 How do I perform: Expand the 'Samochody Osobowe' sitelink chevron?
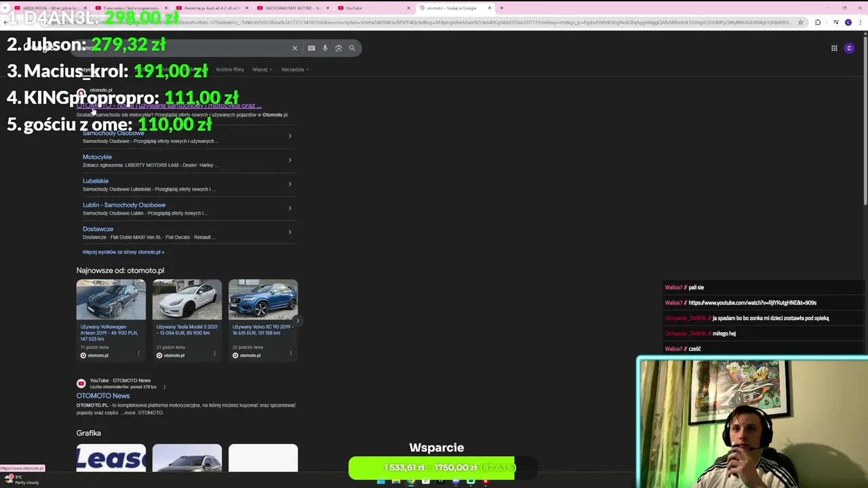(x=290, y=136)
